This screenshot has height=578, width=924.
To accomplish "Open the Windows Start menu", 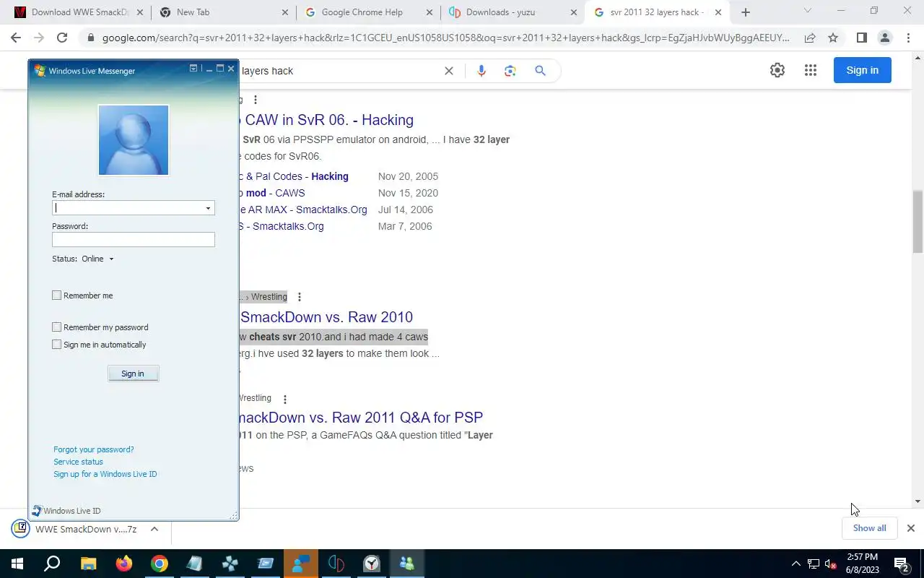I will (x=17, y=564).
